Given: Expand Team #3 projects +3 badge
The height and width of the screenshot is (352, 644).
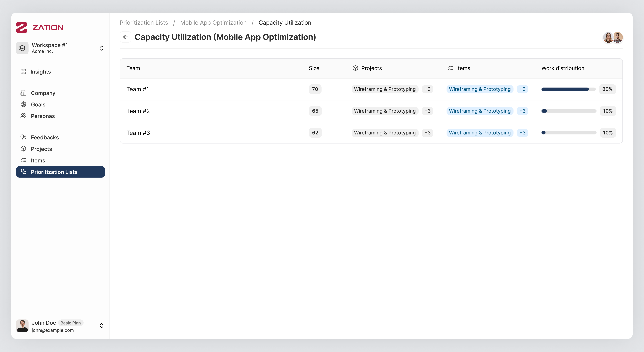Looking at the screenshot, I should [427, 133].
